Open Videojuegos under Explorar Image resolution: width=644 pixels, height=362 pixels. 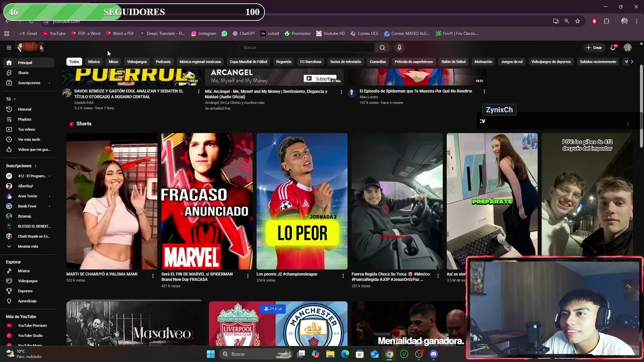pos(29,281)
